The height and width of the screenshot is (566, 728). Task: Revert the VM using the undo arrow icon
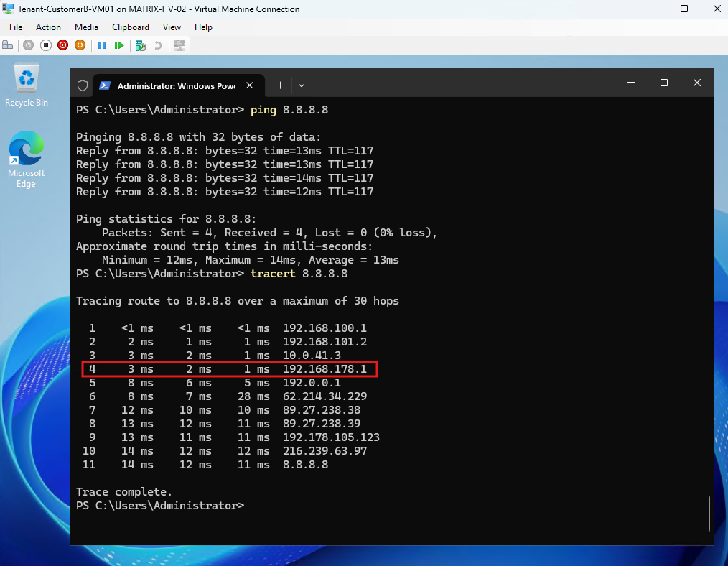(x=158, y=45)
